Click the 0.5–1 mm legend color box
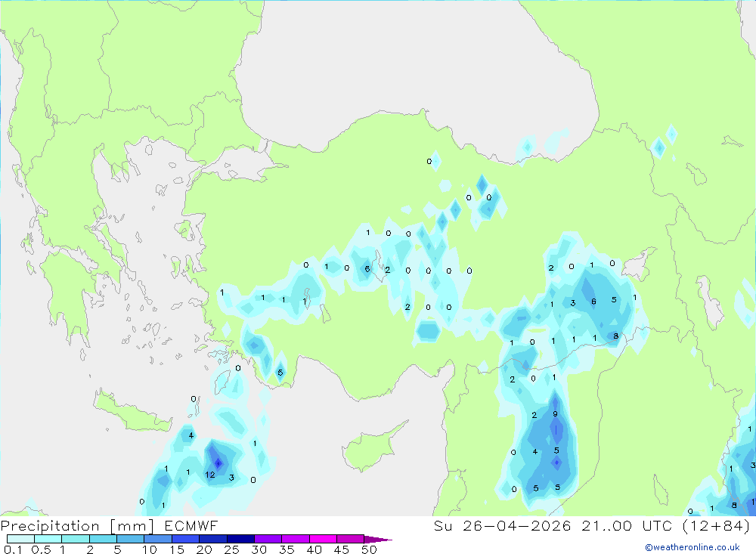The height and width of the screenshot is (554, 756). pos(48,539)
